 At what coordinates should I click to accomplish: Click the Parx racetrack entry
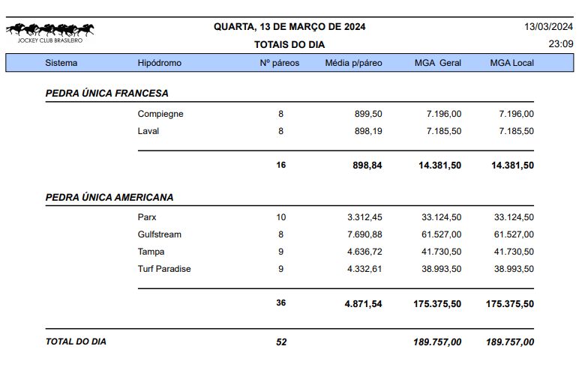(x=147, y=217)
